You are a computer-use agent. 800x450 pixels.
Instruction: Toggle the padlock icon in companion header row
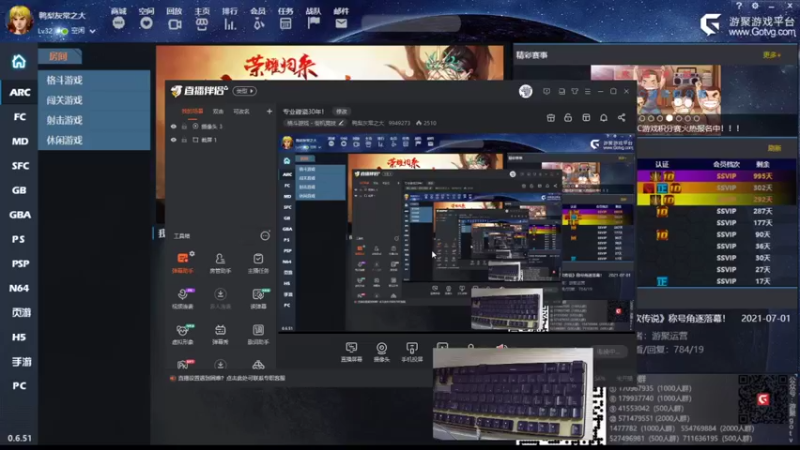pyautogui.click(x=568, y=118)
